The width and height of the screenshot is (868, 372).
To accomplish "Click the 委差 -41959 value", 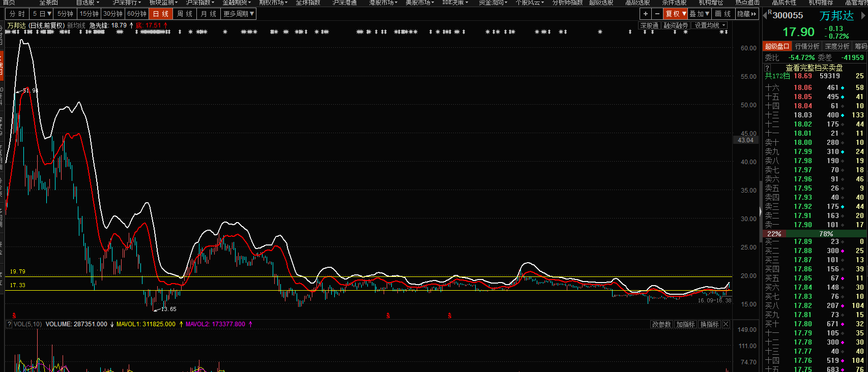I will click(x=852, y=57).
